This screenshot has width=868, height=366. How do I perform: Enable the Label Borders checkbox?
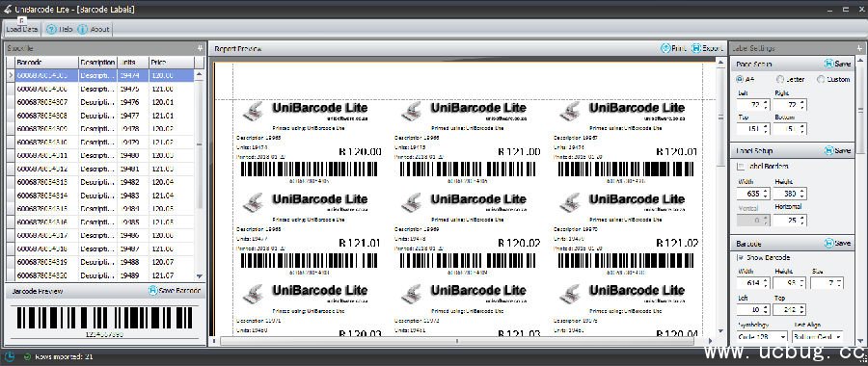click(x=741, y=167)
